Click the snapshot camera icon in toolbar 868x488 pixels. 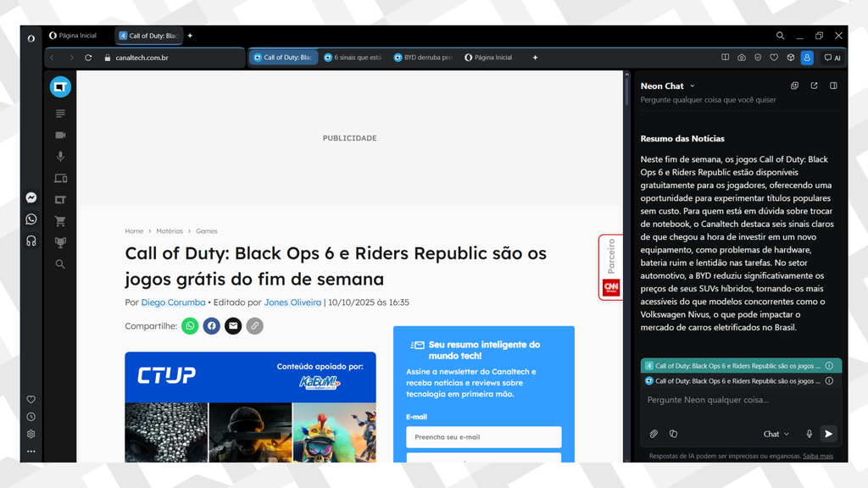(x=742, y=58)
